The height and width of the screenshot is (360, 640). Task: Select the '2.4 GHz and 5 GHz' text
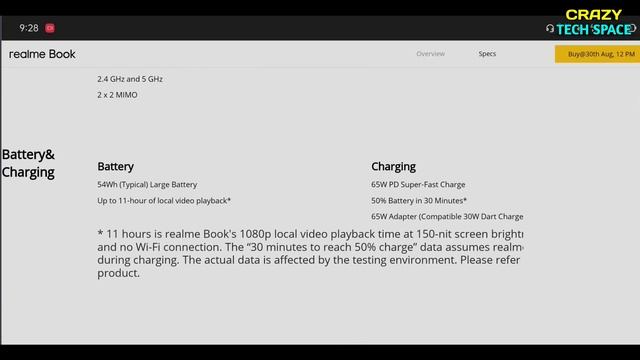130,79
